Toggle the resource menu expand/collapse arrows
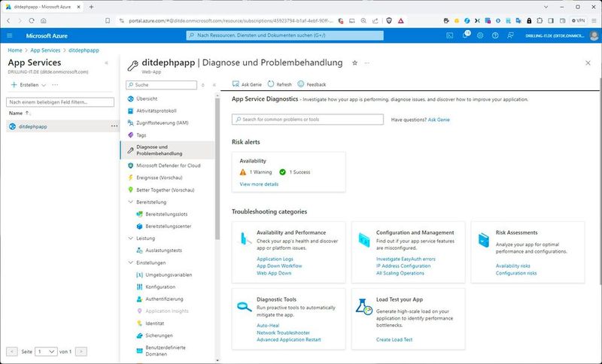 [203, 85]
